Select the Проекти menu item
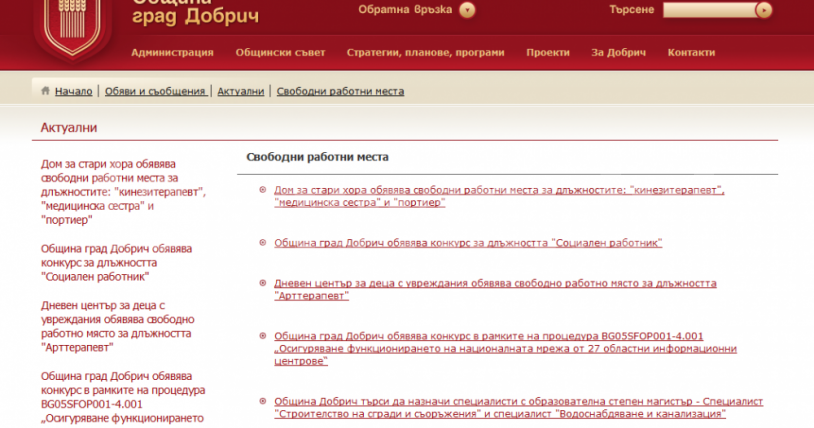 point(548,52)
